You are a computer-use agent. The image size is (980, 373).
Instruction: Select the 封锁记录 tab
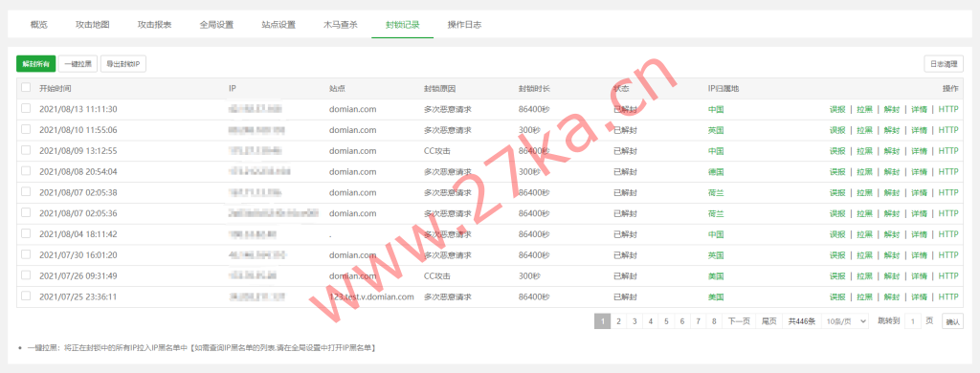point(403,25)
